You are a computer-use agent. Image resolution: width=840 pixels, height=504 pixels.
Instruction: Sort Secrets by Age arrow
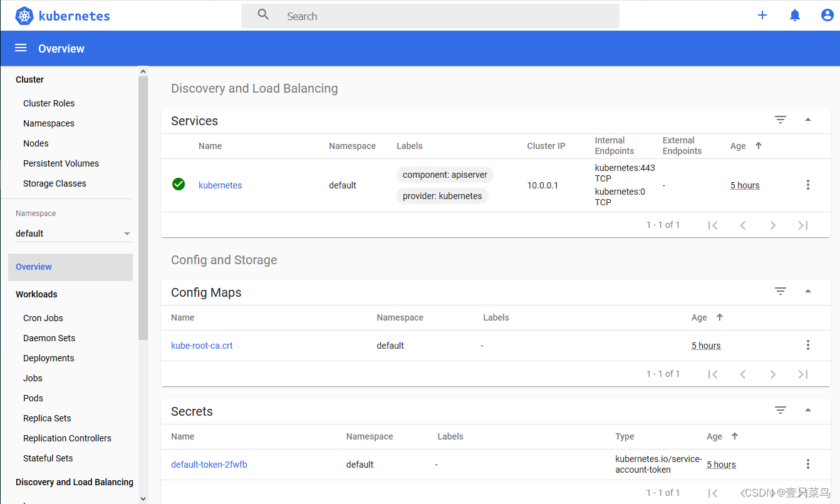click(x=735, y=436)
